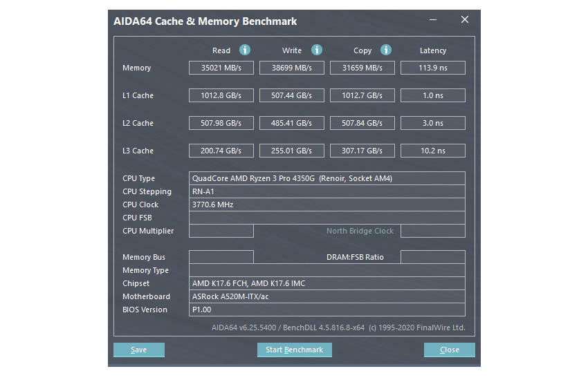
Task: Click the AIDA64 version footer text
Action: click(338, 327)
